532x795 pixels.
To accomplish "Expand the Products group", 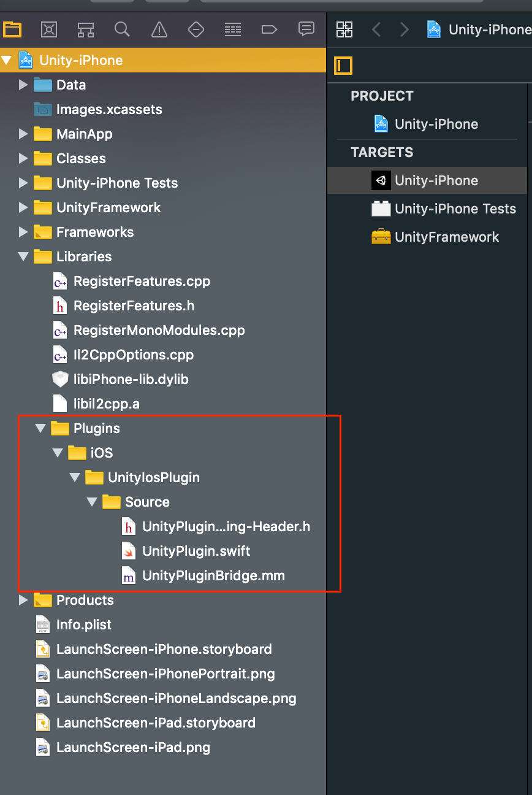I will pyautogui.click(x=23, y=600).
